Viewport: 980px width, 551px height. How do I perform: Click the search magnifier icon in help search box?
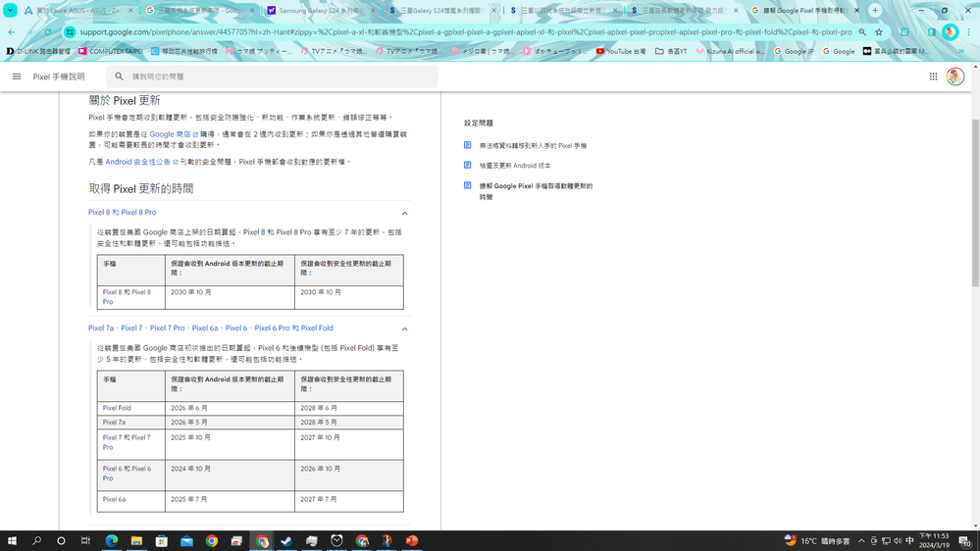click(x=120, y=76)
